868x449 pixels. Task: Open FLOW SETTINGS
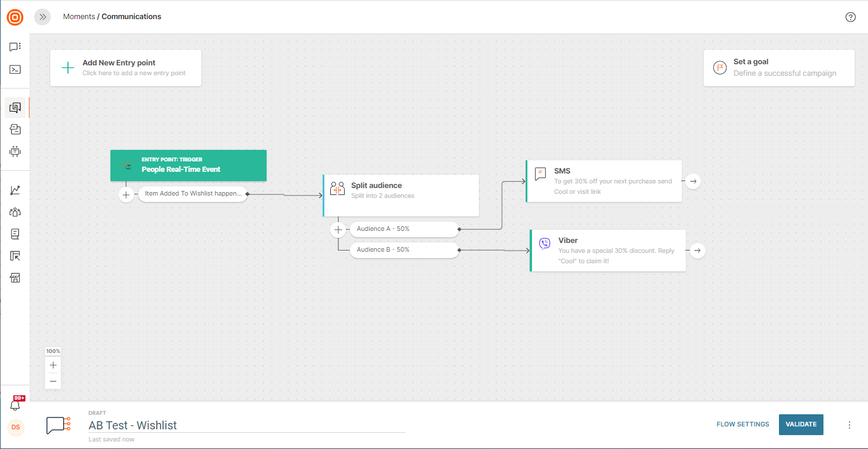(743, 424)
